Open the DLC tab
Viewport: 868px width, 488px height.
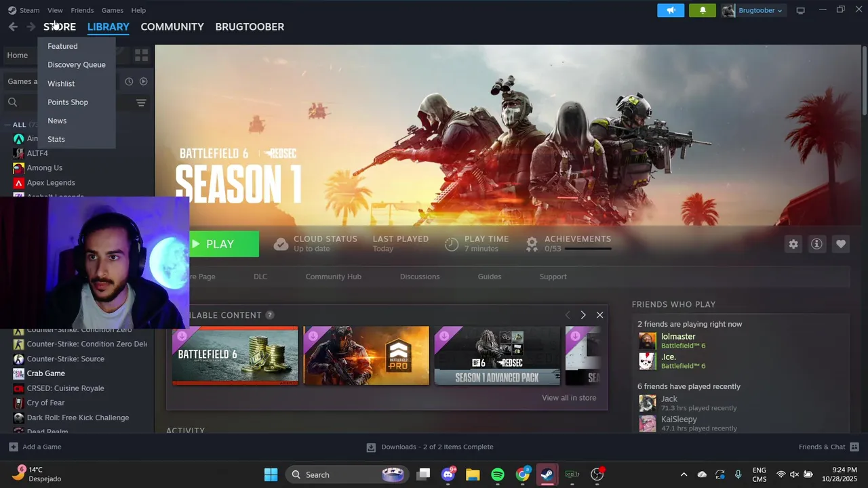(x=260, y=277)
